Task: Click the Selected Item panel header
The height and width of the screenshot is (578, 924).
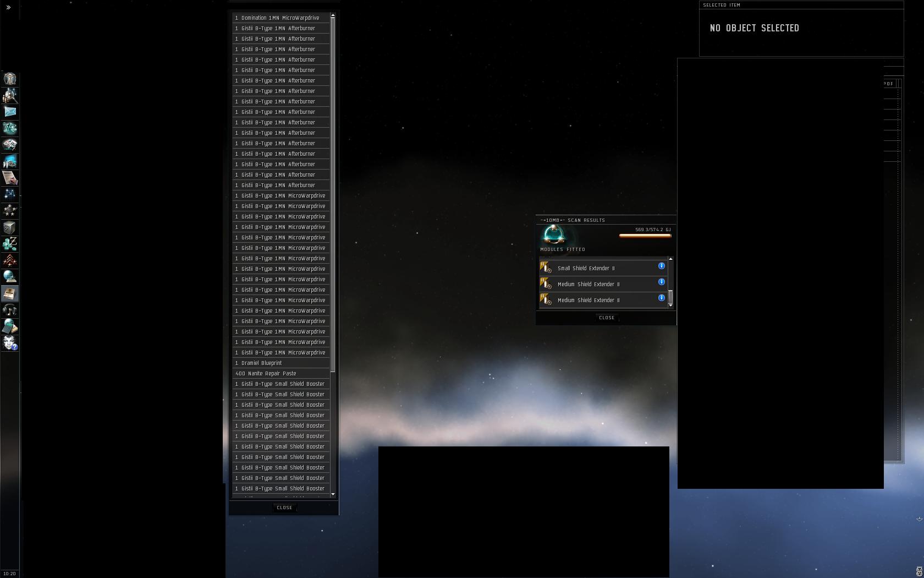Action: coord(801,5)
